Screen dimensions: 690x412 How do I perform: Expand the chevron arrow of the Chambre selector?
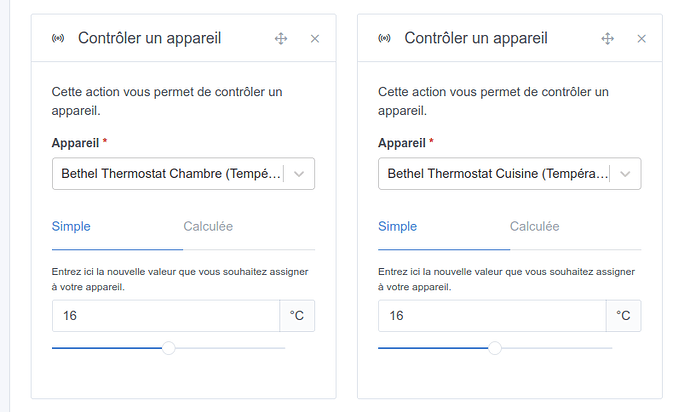[301, 174]
